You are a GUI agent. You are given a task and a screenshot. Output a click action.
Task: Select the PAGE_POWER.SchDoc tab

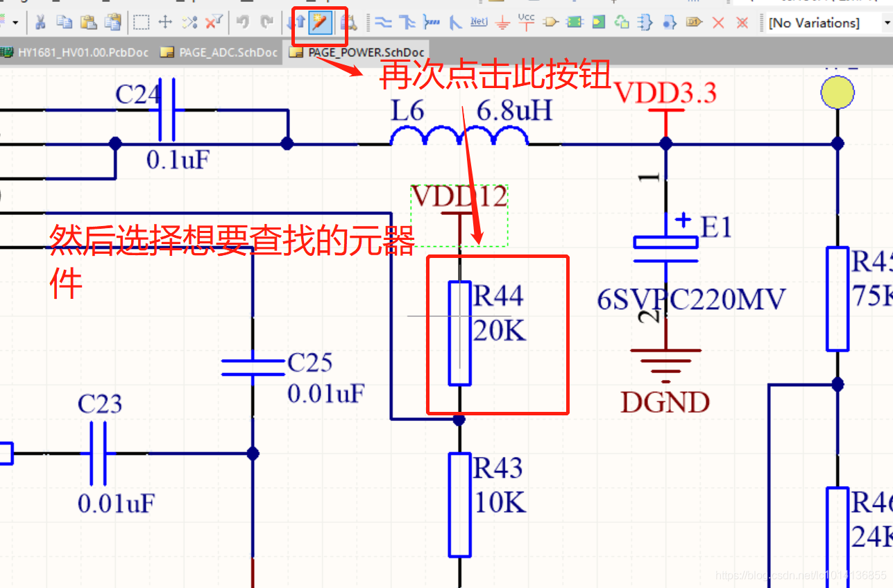pyautogui.click(x=357, y=53)
